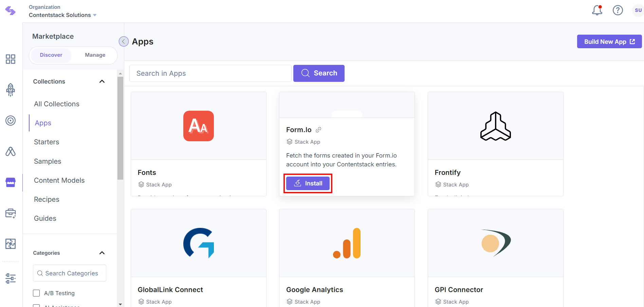The height and width of the screenshot is (307, 644).
Task: Collapse the Marketplace side panel arrow
Action: pos(124,41)
